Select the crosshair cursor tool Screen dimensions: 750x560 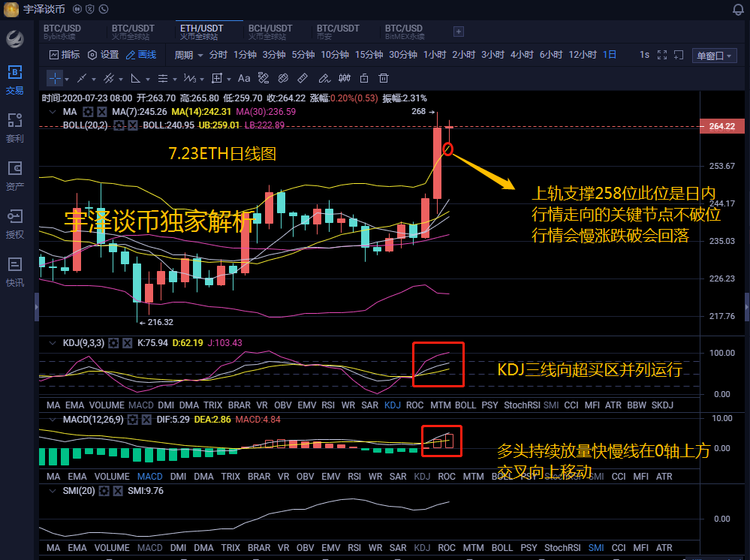pyautogui.click(x=55, y=78)
